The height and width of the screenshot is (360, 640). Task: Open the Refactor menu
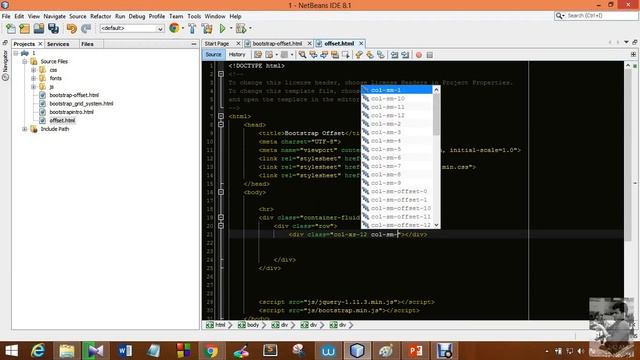pos(100,16)
